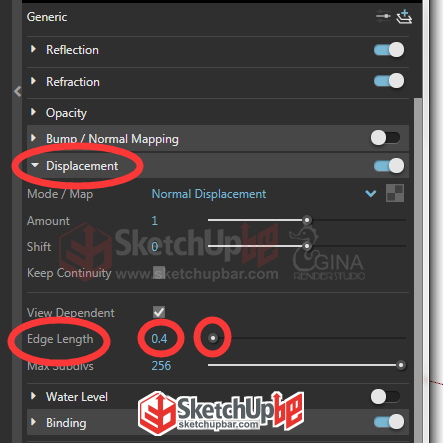The height and width of the screenshot is (443, 443).
Task: Check the Keep Continuity checkbox
Action: [159, 272]
